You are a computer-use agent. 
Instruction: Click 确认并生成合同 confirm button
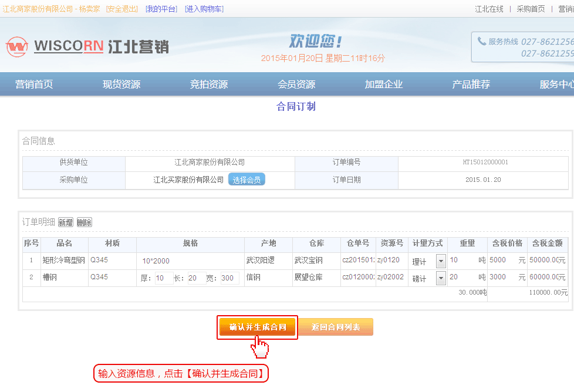click(257, 327)
